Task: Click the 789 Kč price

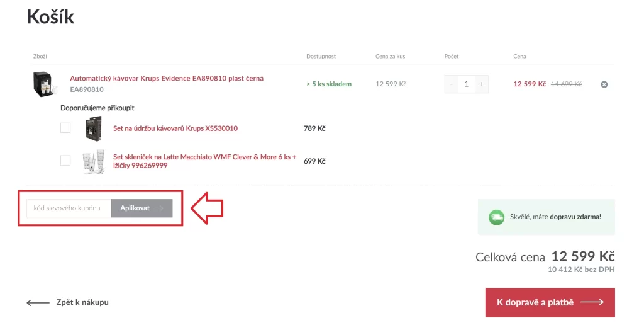Action: pos(314,128)
